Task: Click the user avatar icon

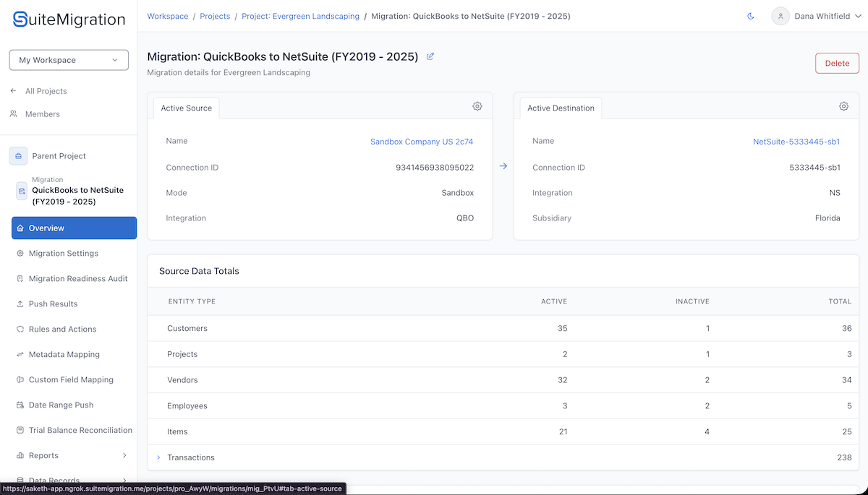Action: tap(780, 16)
